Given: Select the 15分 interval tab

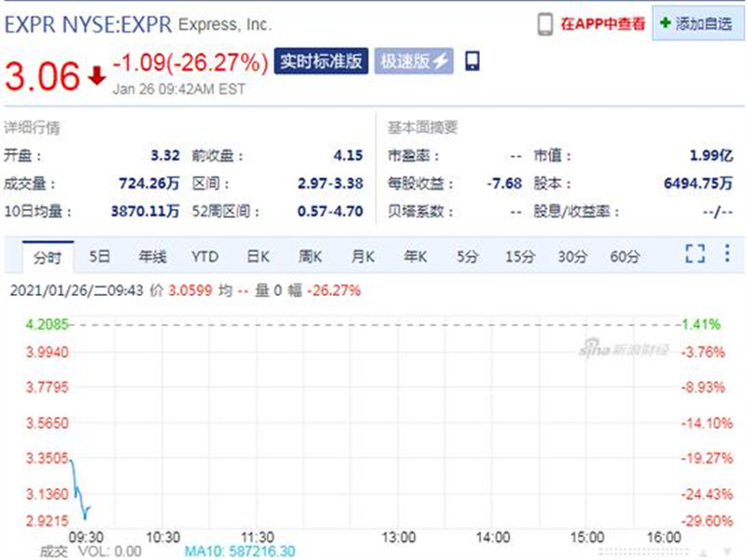Looking at the screenshot, I should click(x=520, y=257).
